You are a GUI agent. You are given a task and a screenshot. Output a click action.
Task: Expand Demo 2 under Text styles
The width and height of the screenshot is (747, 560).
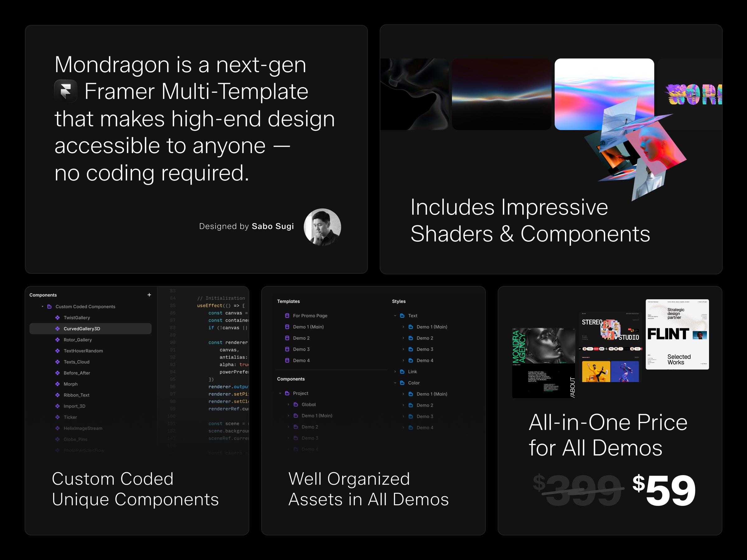click(404, 338)
